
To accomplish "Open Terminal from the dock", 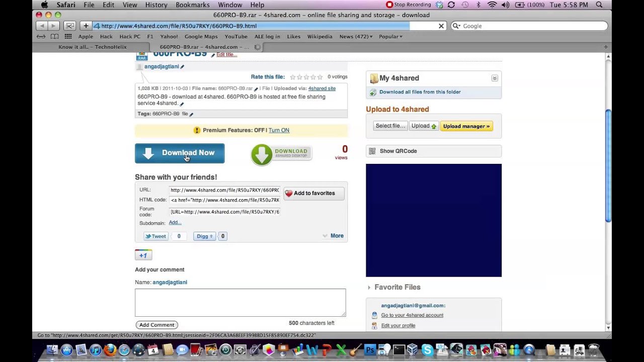I will tap(399, 350).
